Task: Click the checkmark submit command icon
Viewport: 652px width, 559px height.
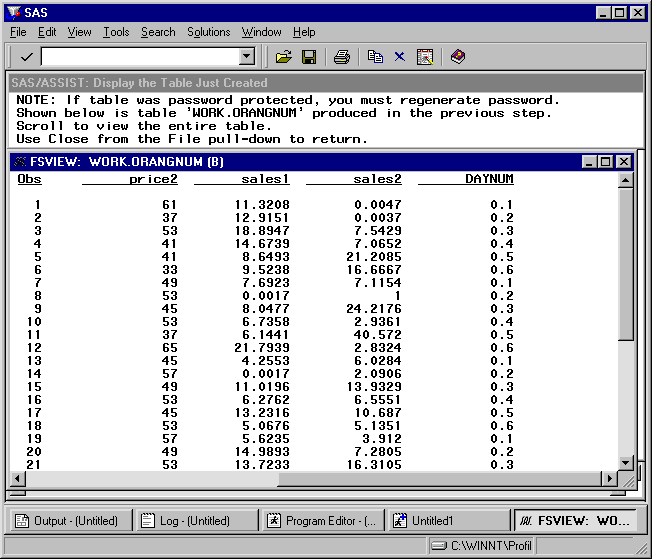Action: 26,57
